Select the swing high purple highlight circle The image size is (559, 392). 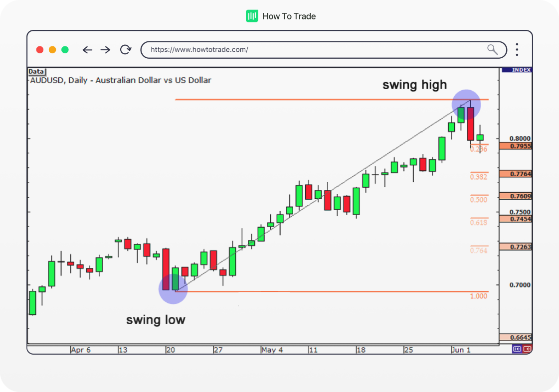pyautogui.click(x=467, y=104)
